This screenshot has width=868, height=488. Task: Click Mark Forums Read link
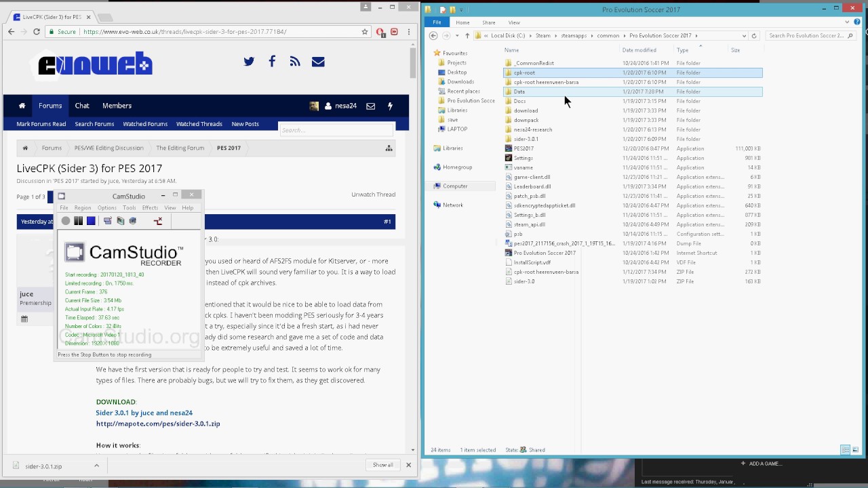point(41,124)
